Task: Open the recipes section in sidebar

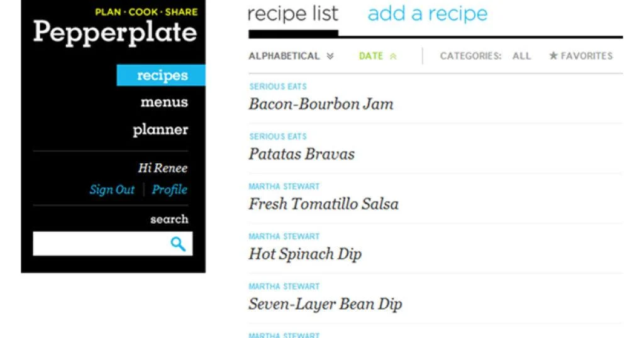Action: 162,75
